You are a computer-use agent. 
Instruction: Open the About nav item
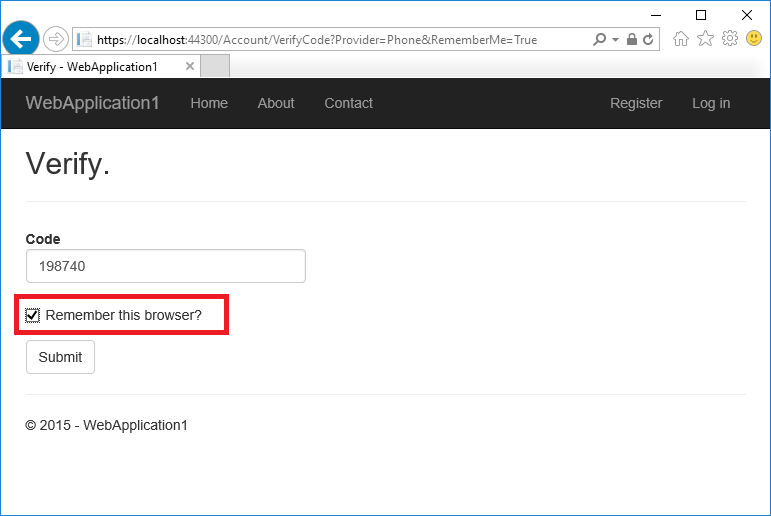pos(276,103)
